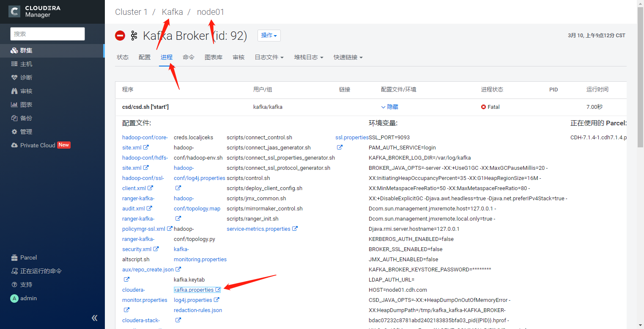
Task: Switch to the 图表库 tab
Action: (214, 57)
